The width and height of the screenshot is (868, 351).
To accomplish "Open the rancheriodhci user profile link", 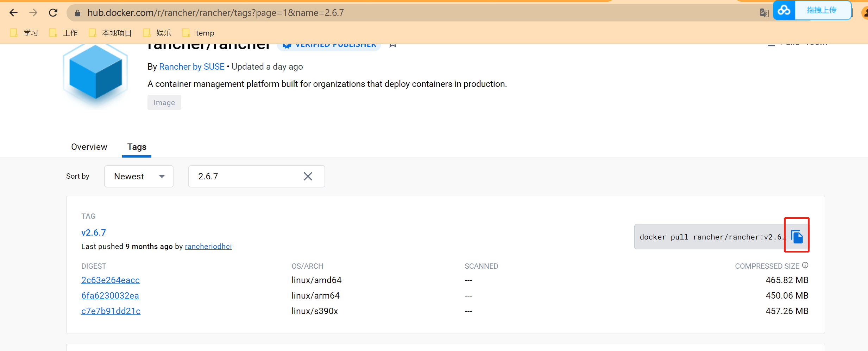I will [x=208, y=247].
